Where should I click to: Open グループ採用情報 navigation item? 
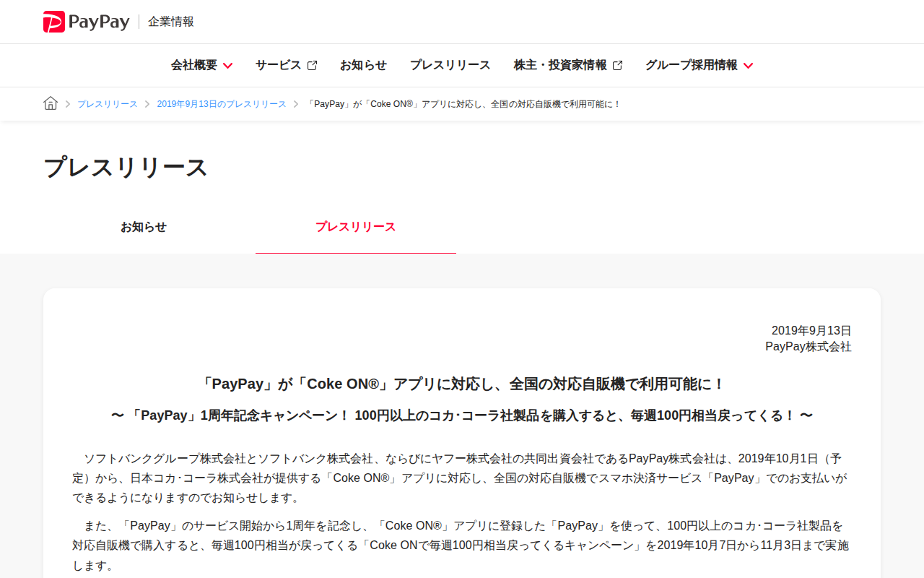[x=692, y=65]
